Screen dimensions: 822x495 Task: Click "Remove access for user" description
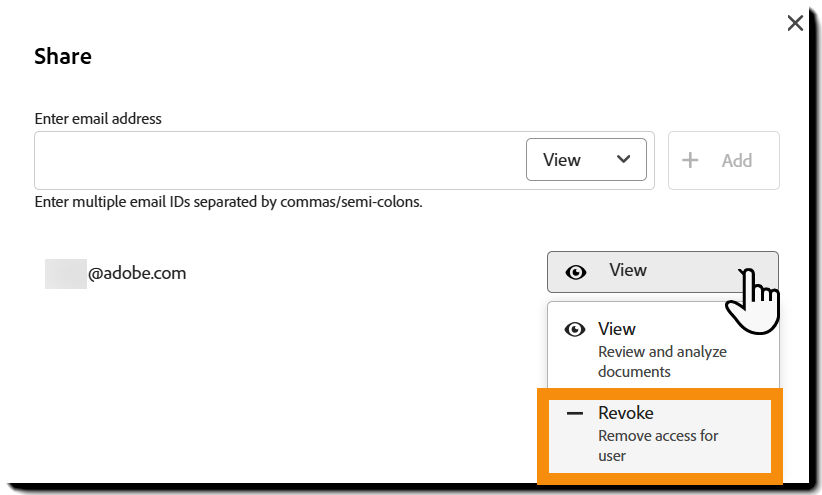click(658, 445)
